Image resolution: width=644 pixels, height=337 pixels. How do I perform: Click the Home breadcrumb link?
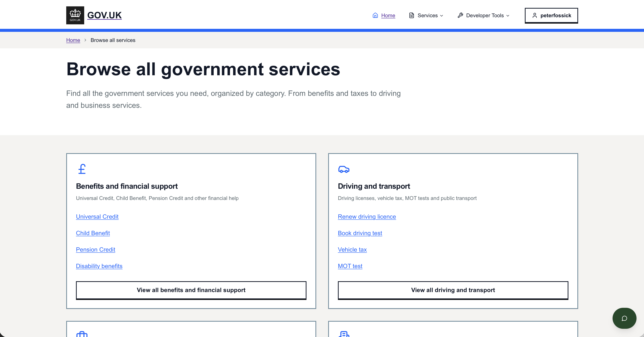point(73,40)
